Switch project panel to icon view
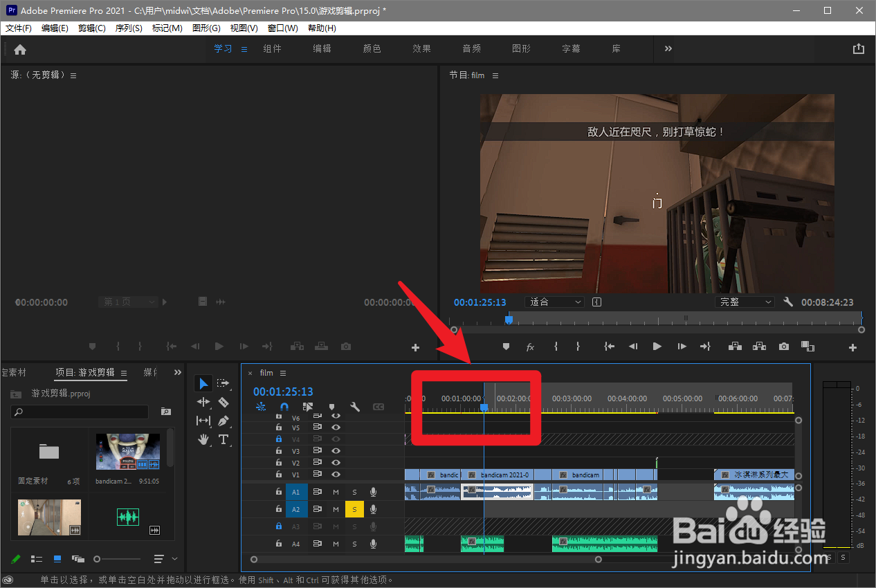This screenshot has width=876, height=588. point(57,558)
